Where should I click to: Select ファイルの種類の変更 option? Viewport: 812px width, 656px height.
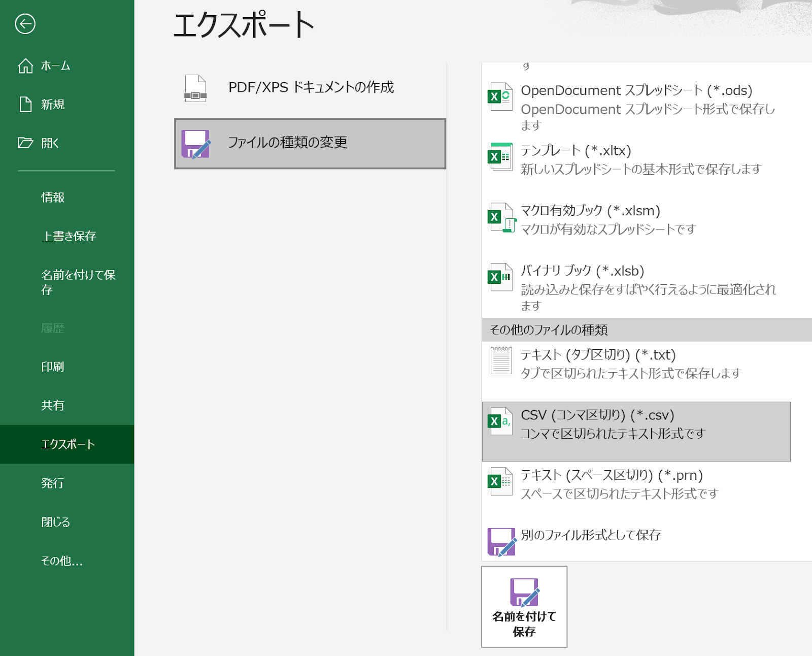310,144
